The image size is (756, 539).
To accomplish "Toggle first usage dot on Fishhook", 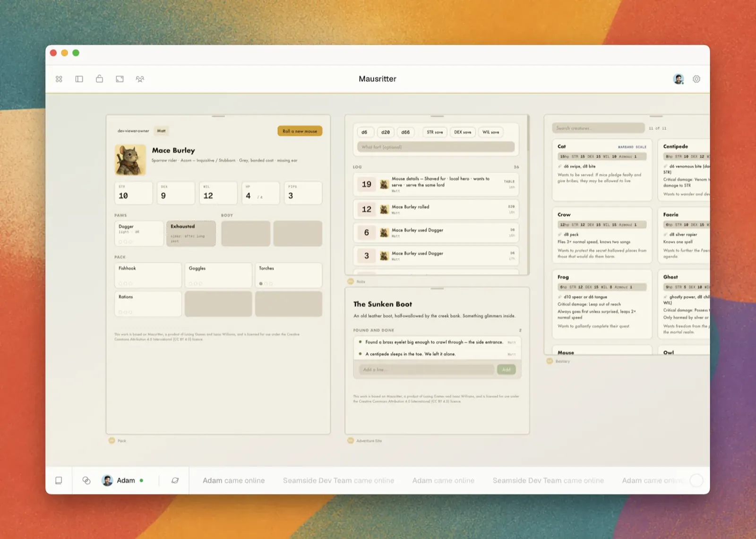I will click(x=120, y=283).
